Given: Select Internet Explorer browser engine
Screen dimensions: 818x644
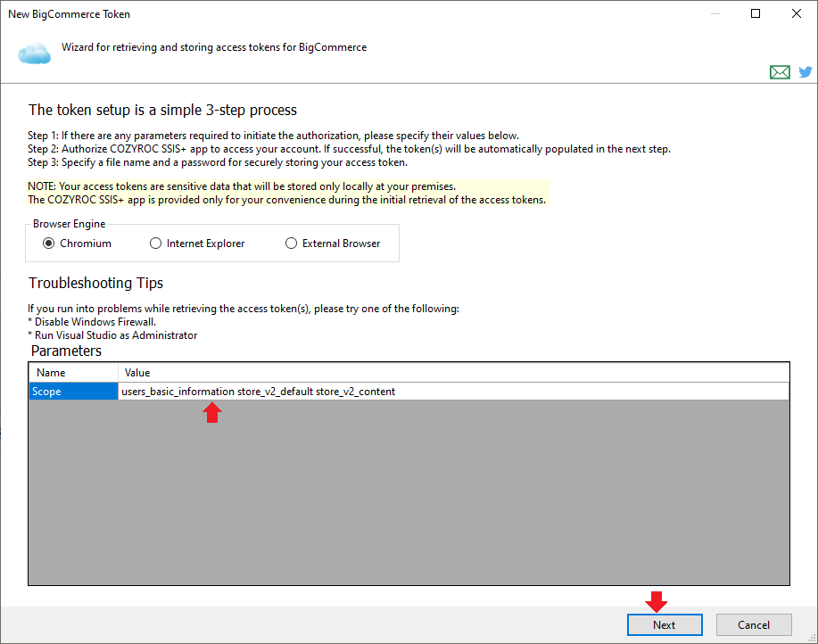Looking at the screenshot, I should click(x=197, y=244).
